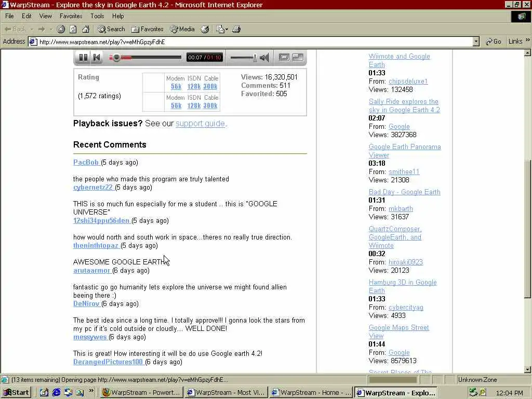
Task: Click the page scrollbar down arrow
Action: tap(527, 369)
